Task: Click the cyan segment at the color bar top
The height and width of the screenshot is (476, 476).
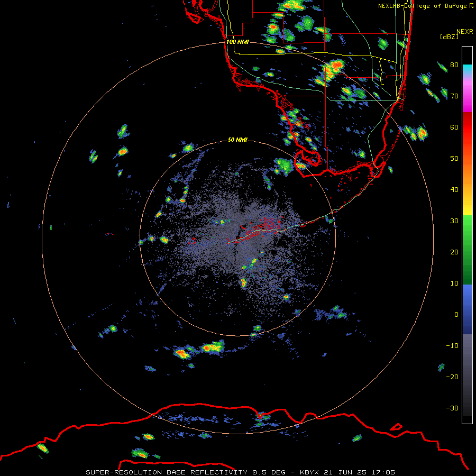Action: (x=467, y=69)
